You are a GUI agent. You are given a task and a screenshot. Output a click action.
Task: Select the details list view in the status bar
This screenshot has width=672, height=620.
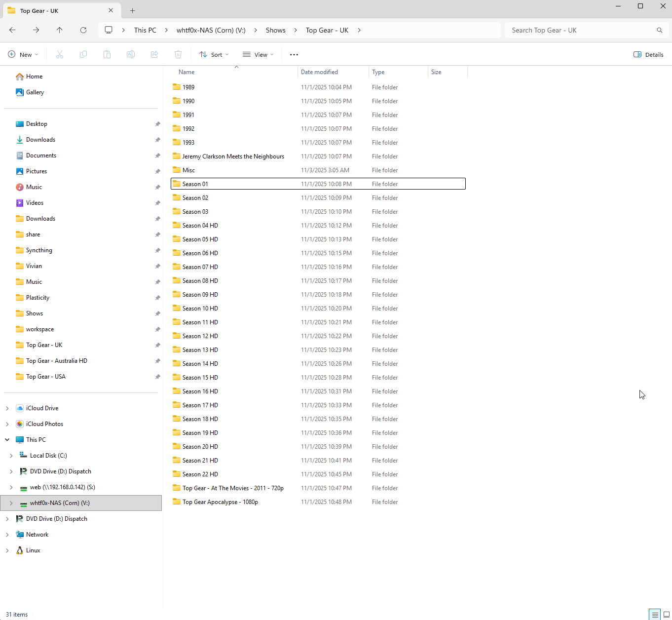pyautogui.click(x=655, y=615)
